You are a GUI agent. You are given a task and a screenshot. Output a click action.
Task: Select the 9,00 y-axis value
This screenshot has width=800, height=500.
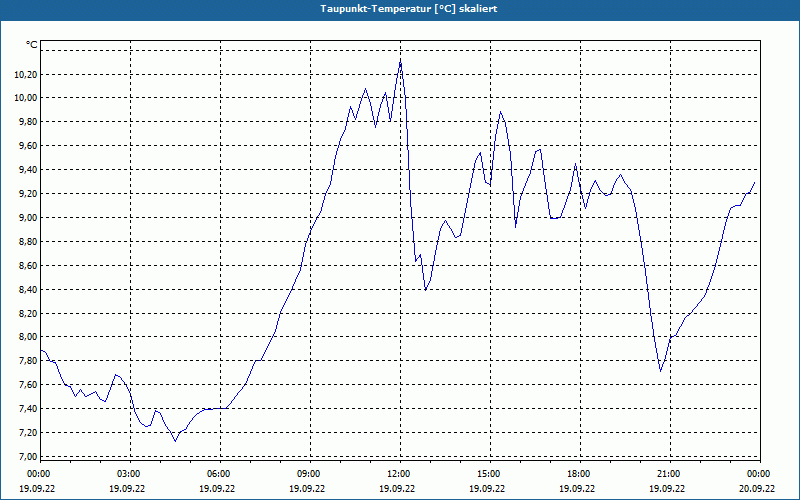click(28, 217)
